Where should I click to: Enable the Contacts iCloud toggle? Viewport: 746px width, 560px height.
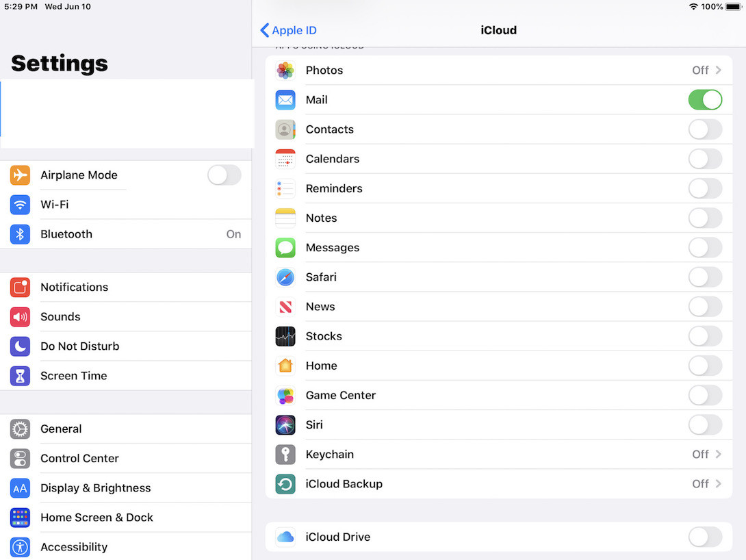click(705, 129)
